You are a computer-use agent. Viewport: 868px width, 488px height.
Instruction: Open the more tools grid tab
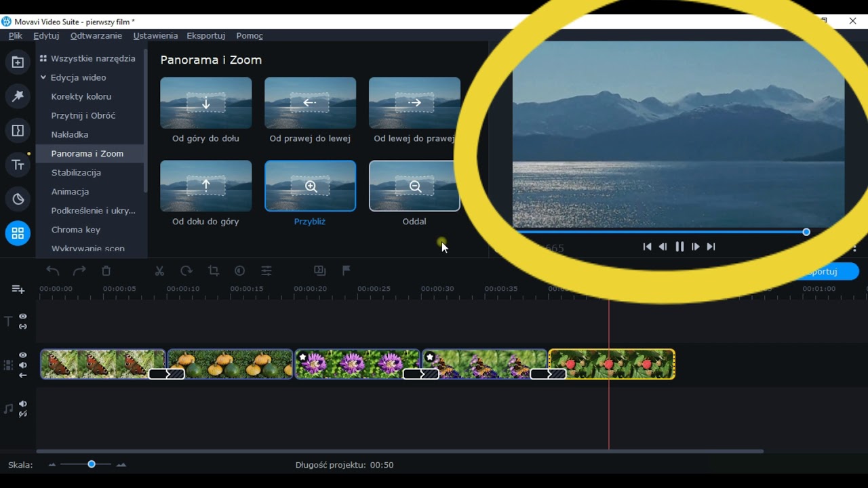click(18, 233)
